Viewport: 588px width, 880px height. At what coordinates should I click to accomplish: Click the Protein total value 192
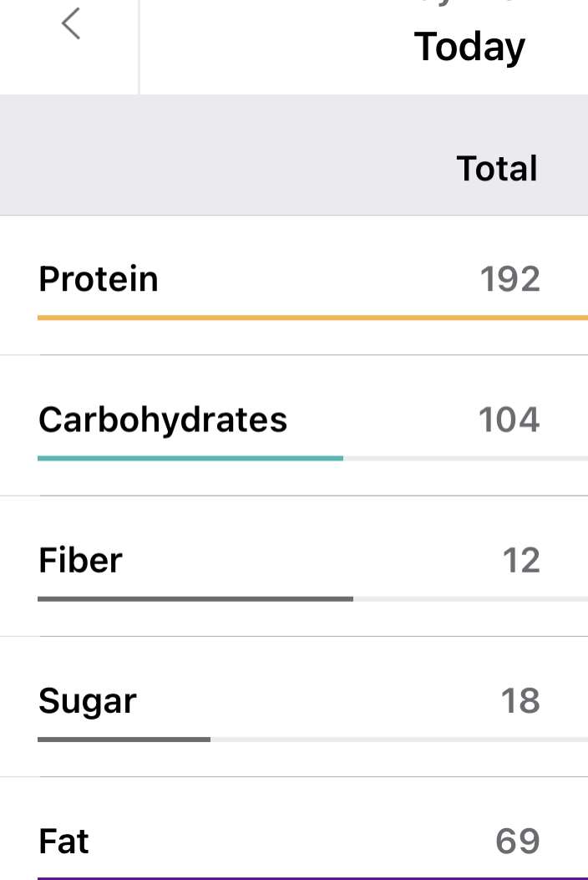click(x=510, y=279)
